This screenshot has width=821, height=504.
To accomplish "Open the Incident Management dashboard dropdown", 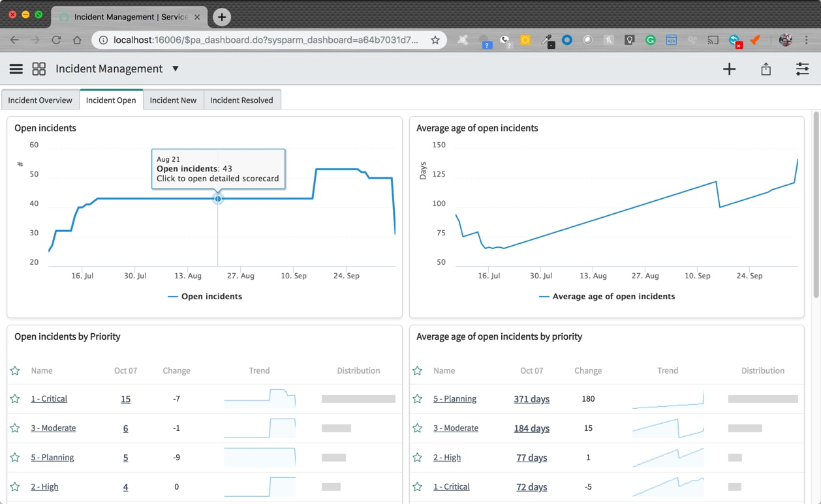I will pos(175,68).
